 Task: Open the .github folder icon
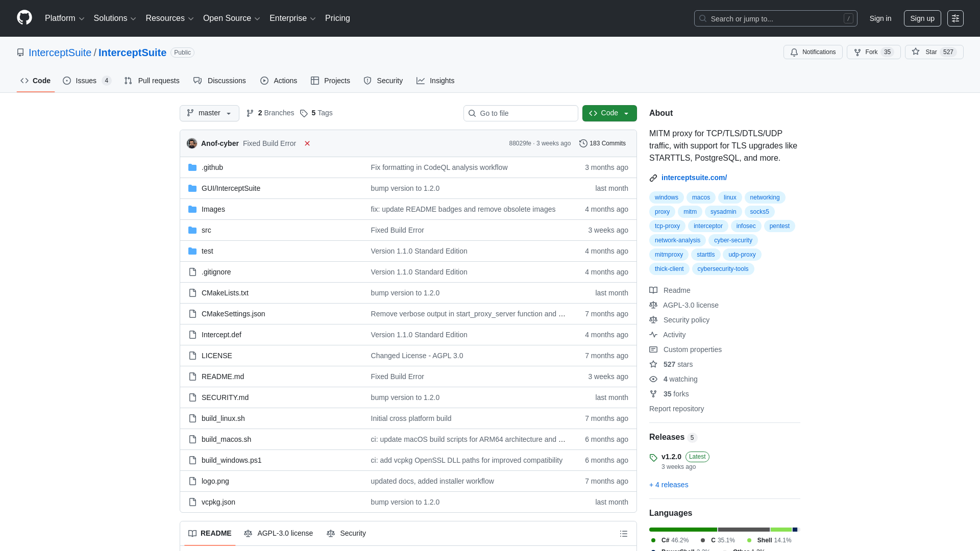(x=193, y=167)
